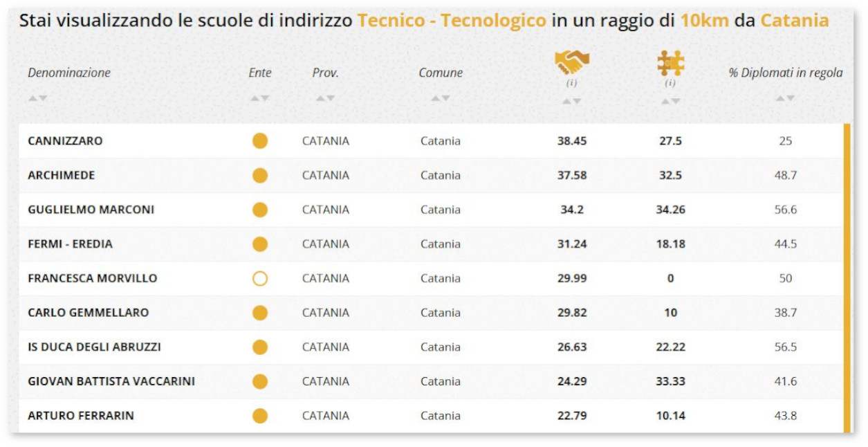Open the CANNIZZARO school entry
Image resolution: width=868 pixels, height=447 pixels.
[x=65, y=141]
